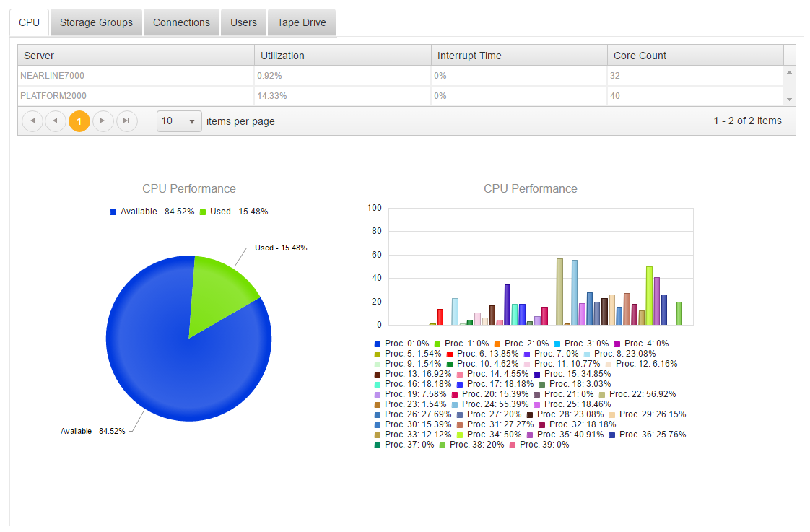
Task: Toggle Proc. 13: 16.92% legend entry
Action: pos(413,374)
